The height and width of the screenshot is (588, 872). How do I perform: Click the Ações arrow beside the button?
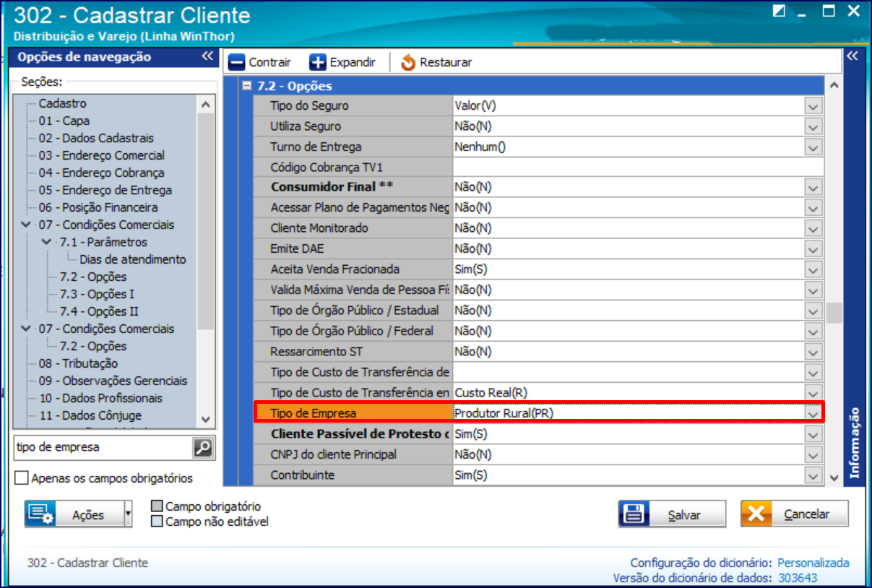pyautogui.click(x=129, y=514)
